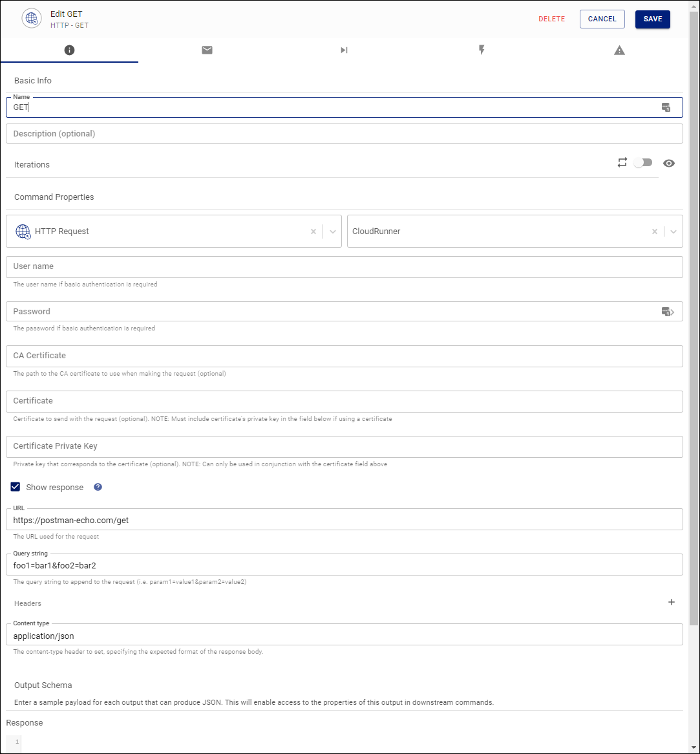Click the DELETE action
The width and height of the screenshot is (700, 754).
pos(551,19)
